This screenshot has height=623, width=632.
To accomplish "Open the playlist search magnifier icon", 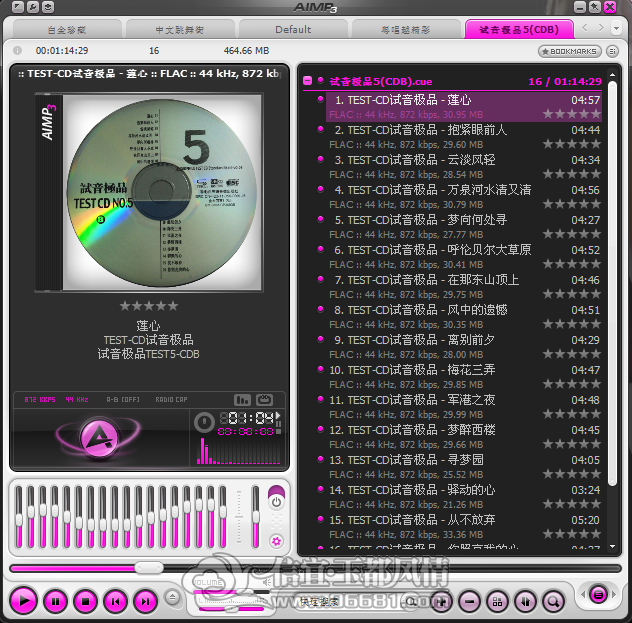I will coord(553,602).
